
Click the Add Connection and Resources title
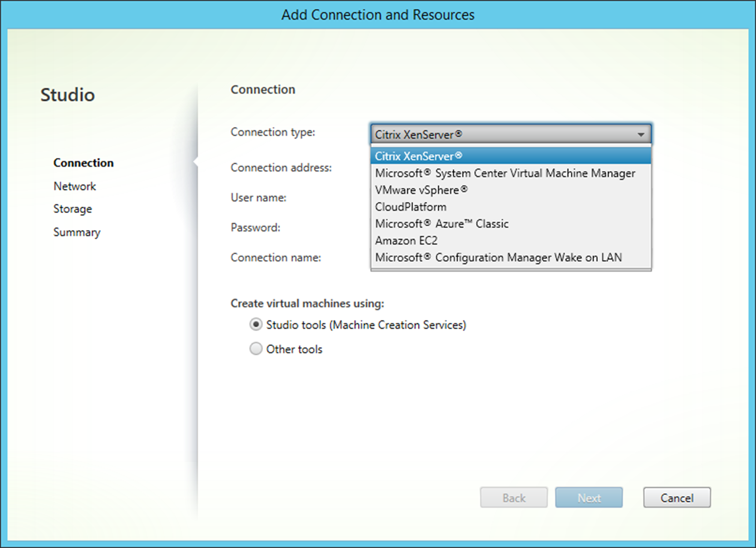point(378,15)
